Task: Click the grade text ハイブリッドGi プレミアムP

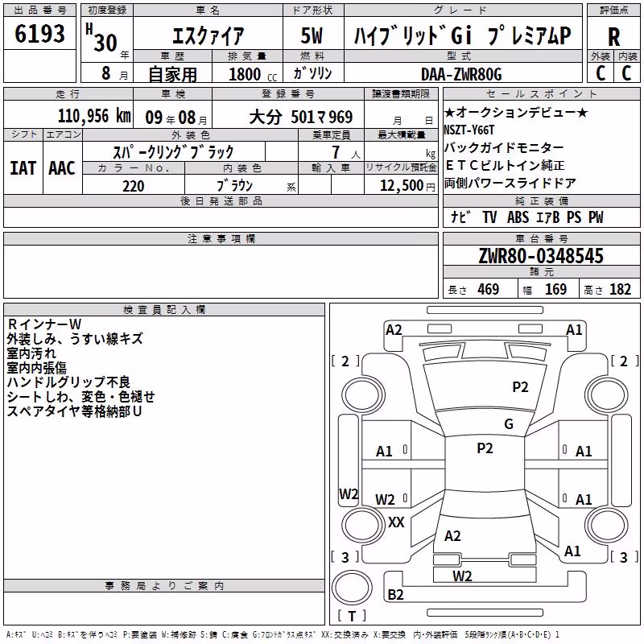Action: [x=462, y=35]
